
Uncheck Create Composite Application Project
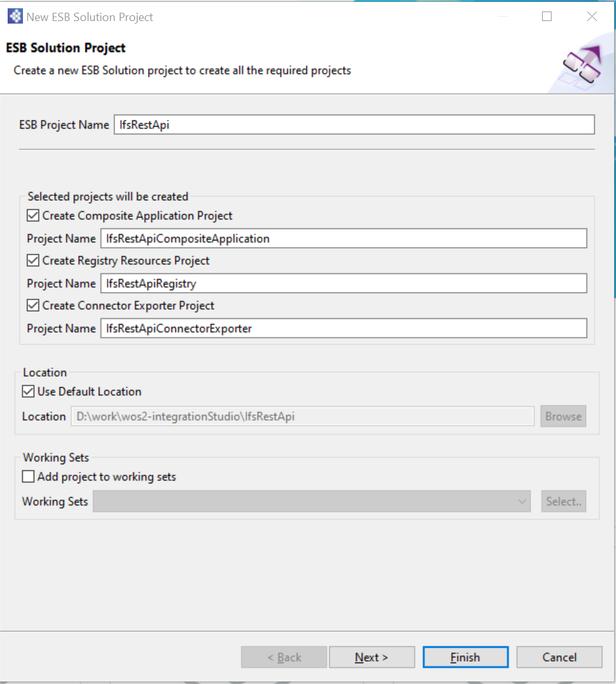tap(33, 216)
